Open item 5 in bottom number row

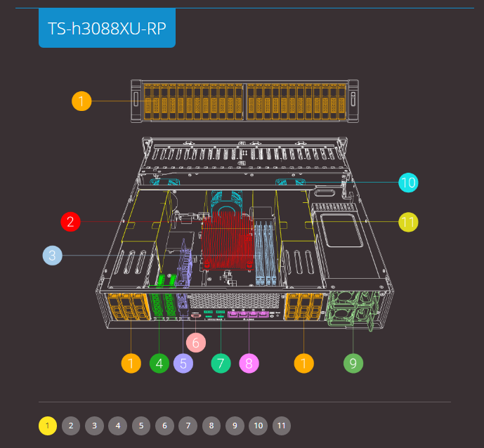141,426
